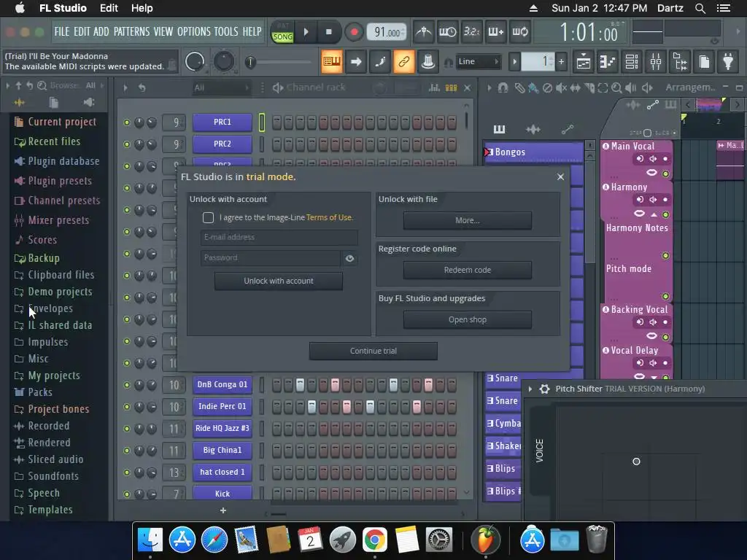Select the playlist zoom tool icon

[616, 87]
